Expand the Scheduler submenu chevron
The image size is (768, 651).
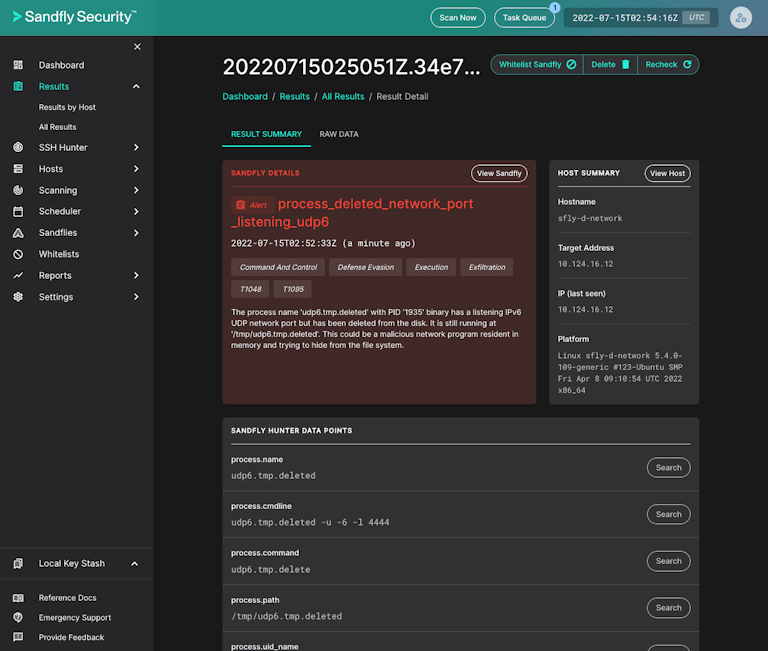point(136,211)
